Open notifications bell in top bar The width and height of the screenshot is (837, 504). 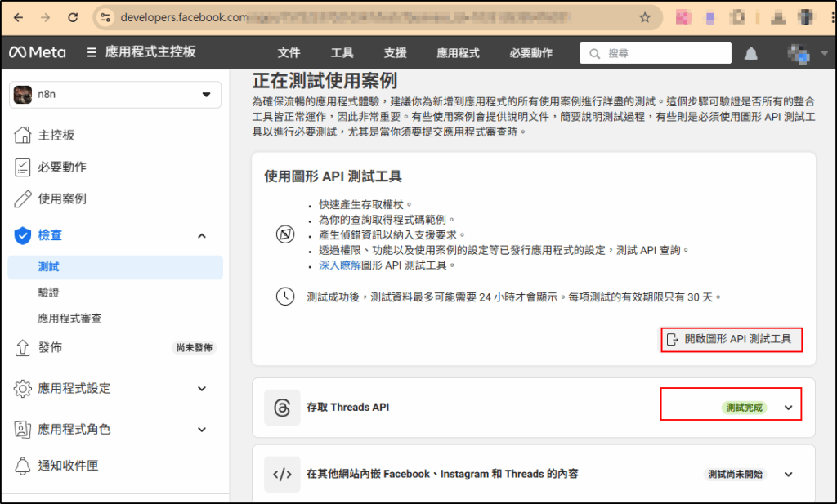click(x=751, y=53)
